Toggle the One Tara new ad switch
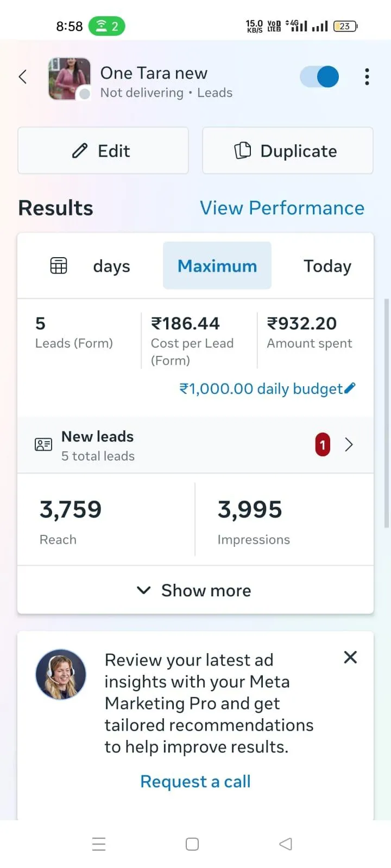The image size is (391, 868). point(319,76)
